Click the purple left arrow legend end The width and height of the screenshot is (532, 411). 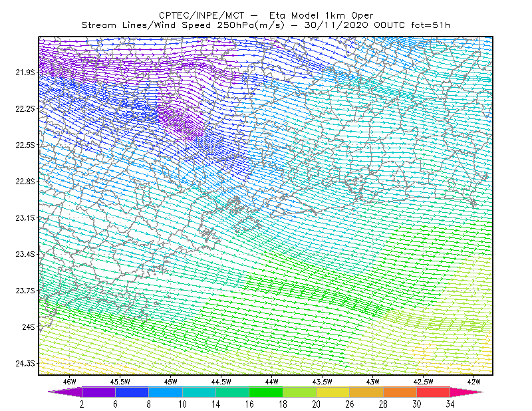65,392
